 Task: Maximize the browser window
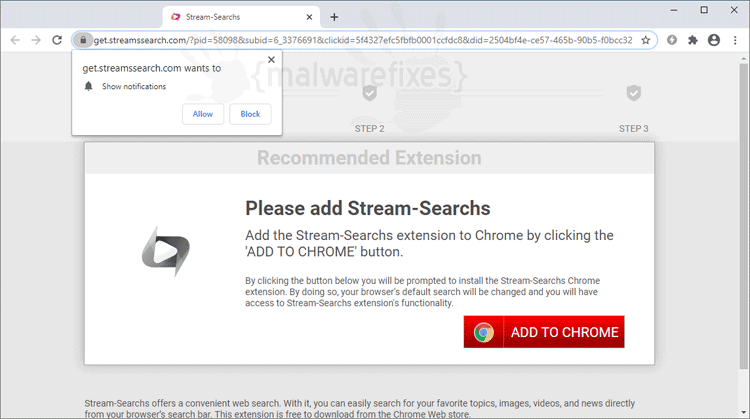[x=704, y=10]
